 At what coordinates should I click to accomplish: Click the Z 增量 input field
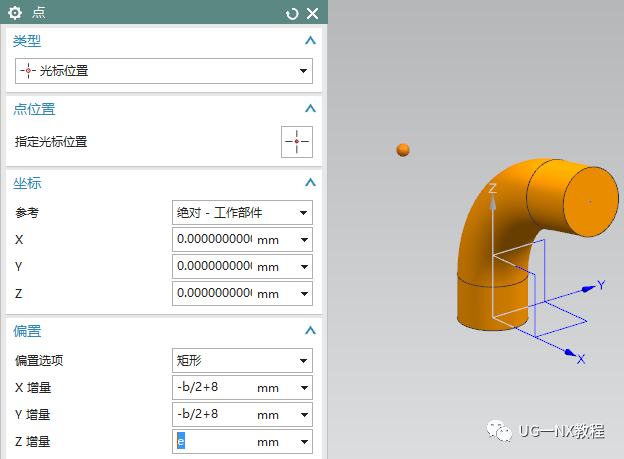(x=214, y=441)
